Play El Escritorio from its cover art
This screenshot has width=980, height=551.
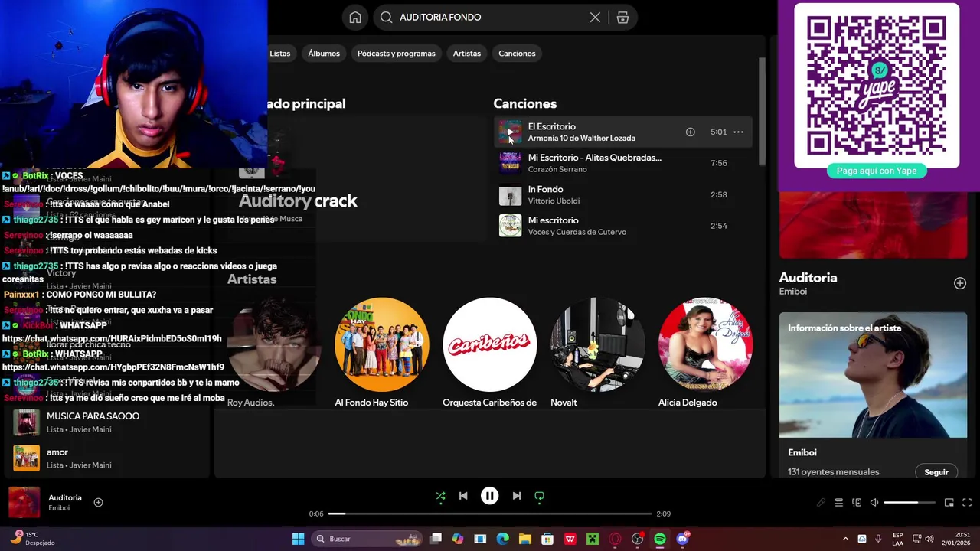point(510,132)
